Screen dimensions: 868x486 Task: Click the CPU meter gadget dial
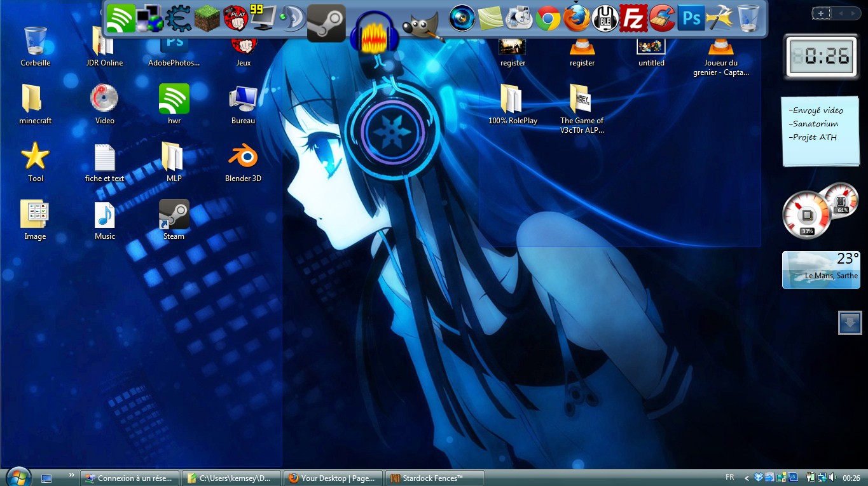[x=807, y=215]
